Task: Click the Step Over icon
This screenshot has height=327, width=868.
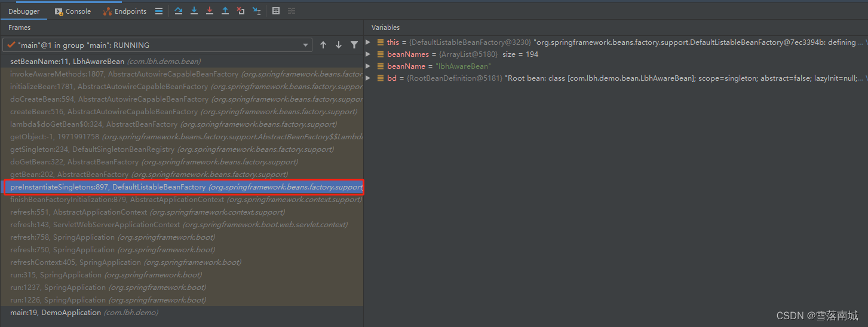Action: pyautogui.click(x=179, y=11)
